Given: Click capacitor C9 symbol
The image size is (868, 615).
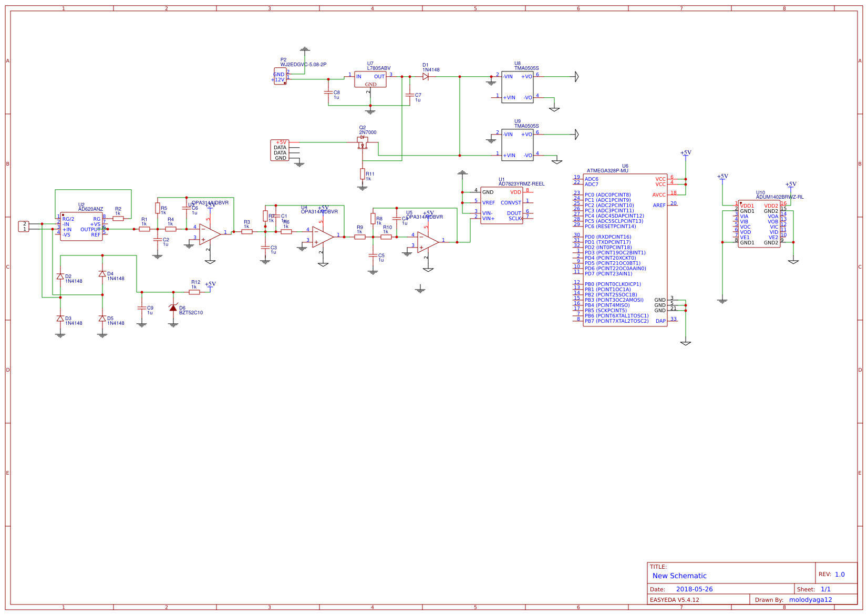Looking at the screenshot, I should (142, 308).
